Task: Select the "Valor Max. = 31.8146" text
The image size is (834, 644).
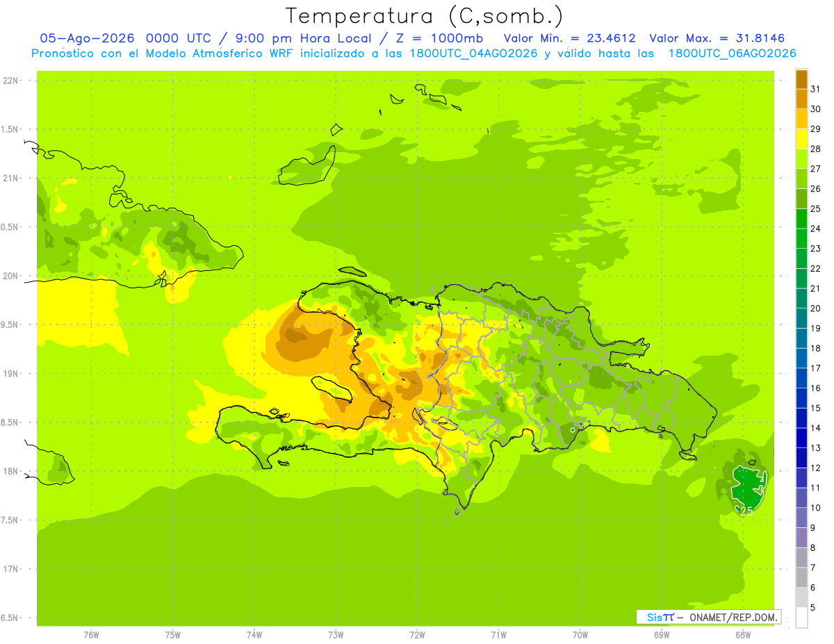Action: point(717,38)
